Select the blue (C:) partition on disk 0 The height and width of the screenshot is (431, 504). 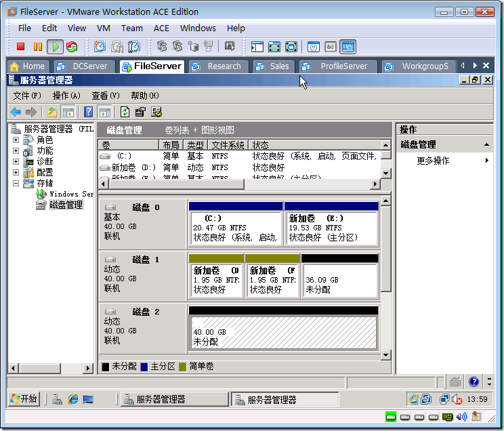pyautogui.click(x=236, y=224)
